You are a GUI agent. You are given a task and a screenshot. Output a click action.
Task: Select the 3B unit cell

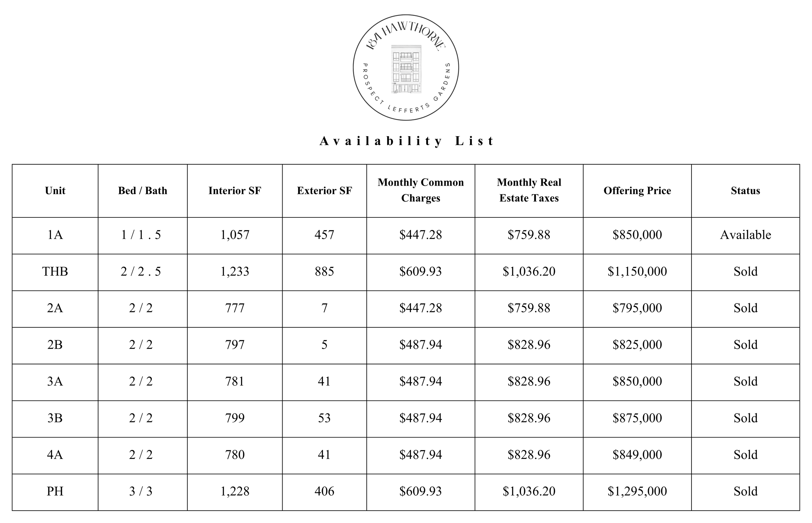click(55, 418)
